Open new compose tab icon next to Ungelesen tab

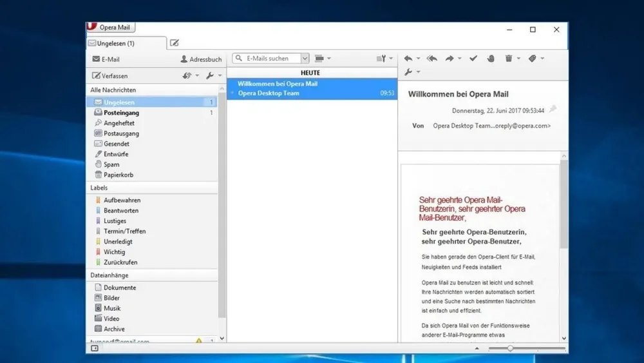point(174,43)
